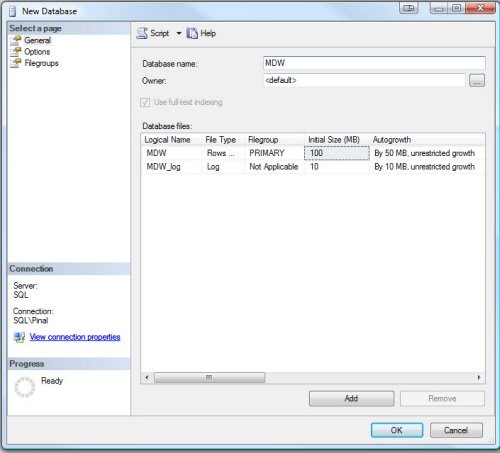The height and width of the screenshot is (453, 500).
Task: Select the MDW logical name cell
Action: (x=171, y=153)
